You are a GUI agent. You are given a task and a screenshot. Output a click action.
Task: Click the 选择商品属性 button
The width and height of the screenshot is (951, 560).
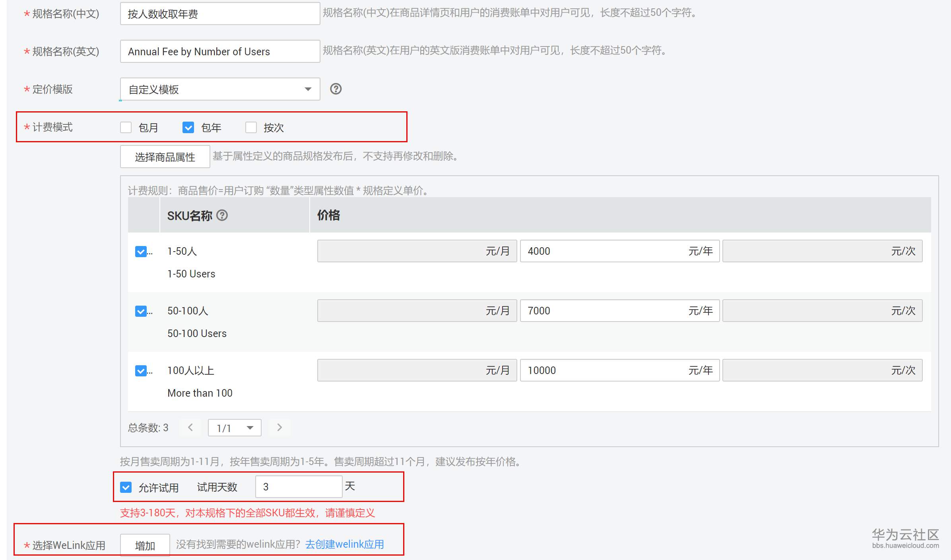165,157
